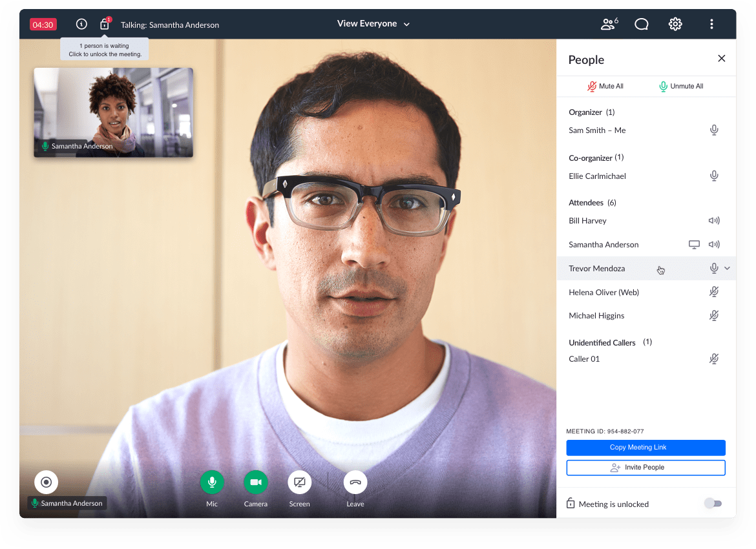The image size is (756, 549).
Task: Leave the meeting with Leave button
Action: (355, 482)
